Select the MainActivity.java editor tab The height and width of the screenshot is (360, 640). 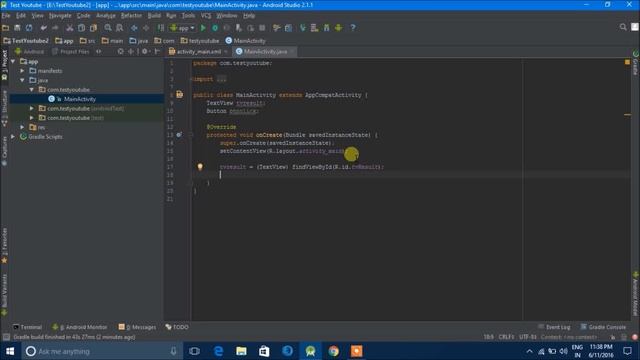point(264,51)
